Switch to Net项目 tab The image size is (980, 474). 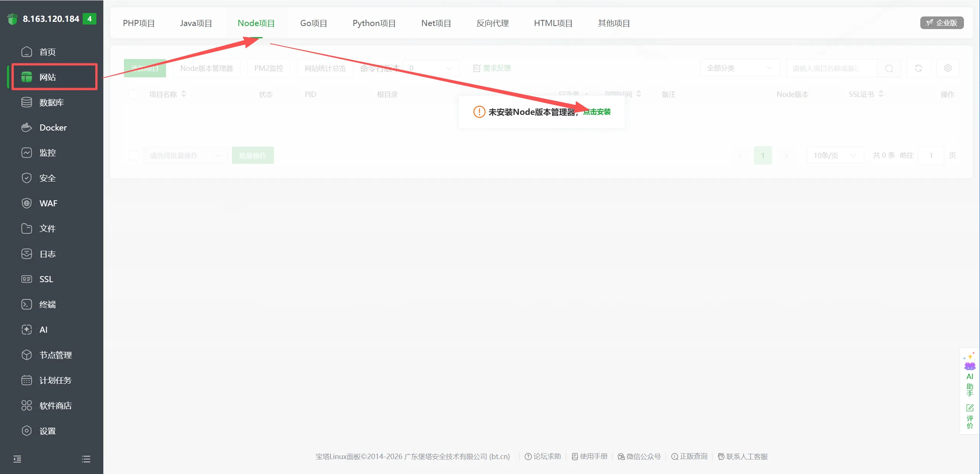pos(436,23)
